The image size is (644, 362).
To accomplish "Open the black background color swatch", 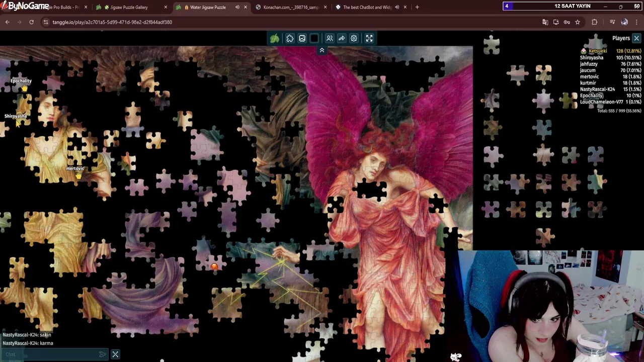I will pyautogui.click(x=314, y=38).
